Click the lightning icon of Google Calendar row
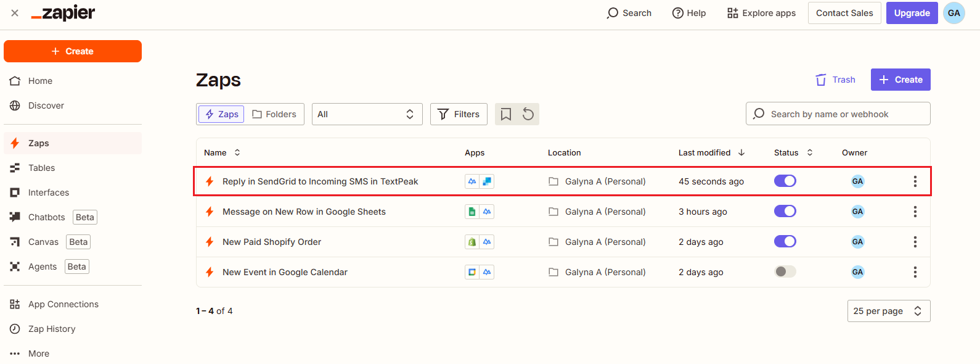The width and height of the screenshot is (980, 364). [210, 272]
